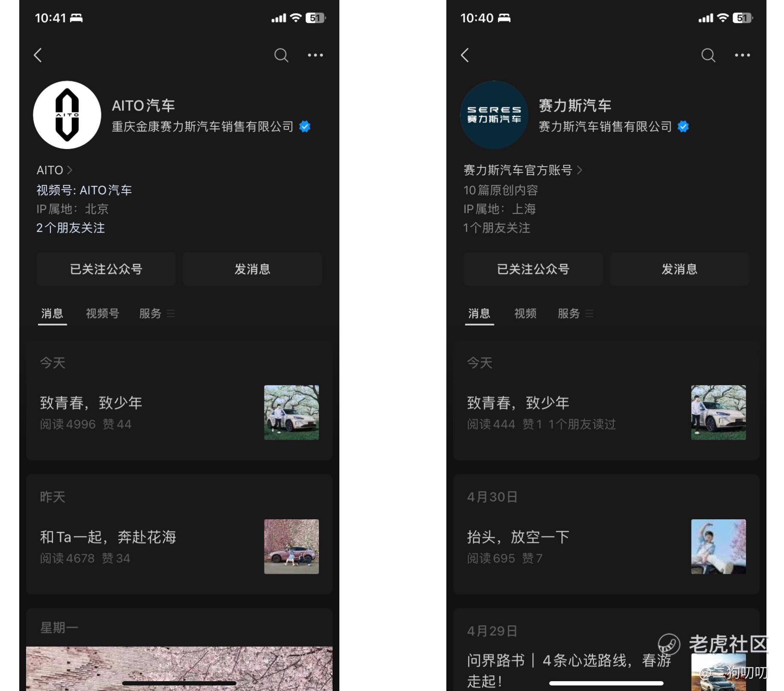Image resolution: width=784 pixels, height=691 pixels.
Task: Open more options on 赛力斯汽车 profile
Action: [x=742, y=55]
